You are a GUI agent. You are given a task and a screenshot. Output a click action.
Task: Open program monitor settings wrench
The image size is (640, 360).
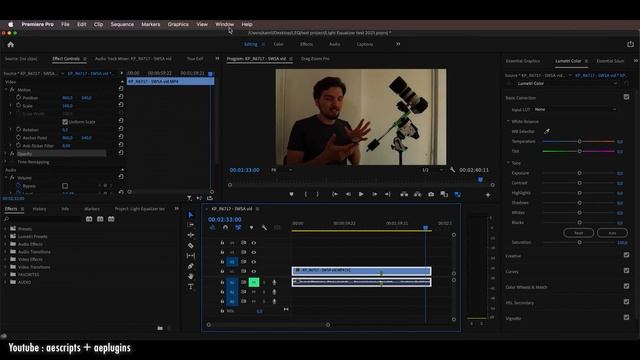452,170
